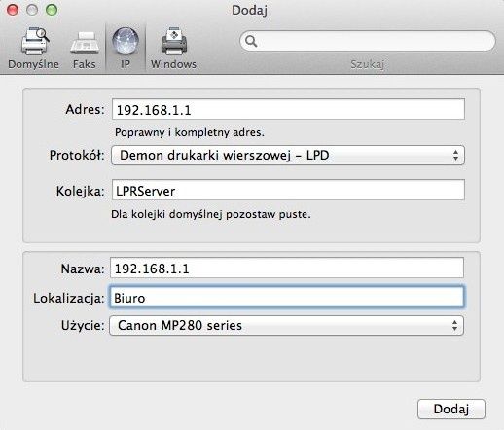Click the grey minimize window button
The height and width of the screenshot is (430, 504).
point(32,10)
